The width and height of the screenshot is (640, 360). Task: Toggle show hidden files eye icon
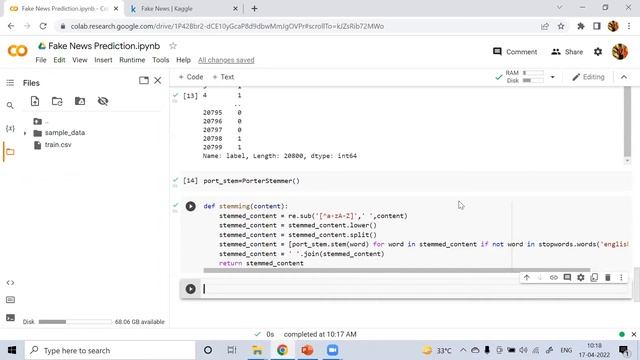[103, 101]
